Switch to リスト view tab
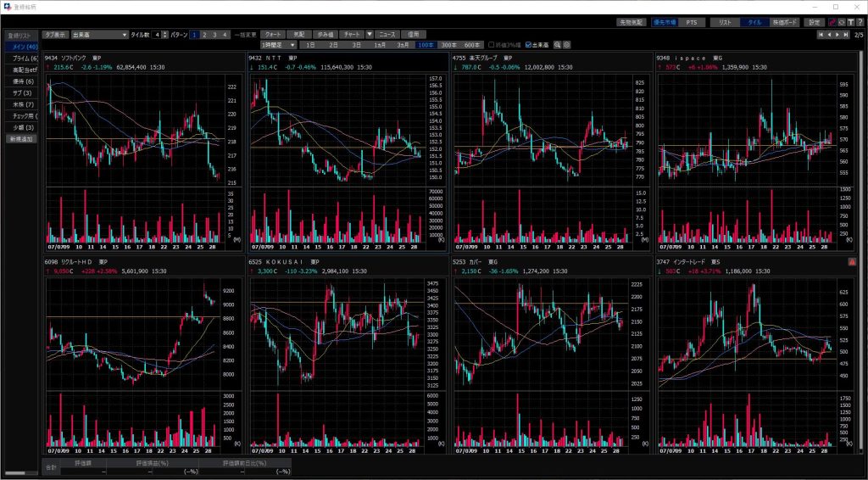 click(x=725, y=22)
